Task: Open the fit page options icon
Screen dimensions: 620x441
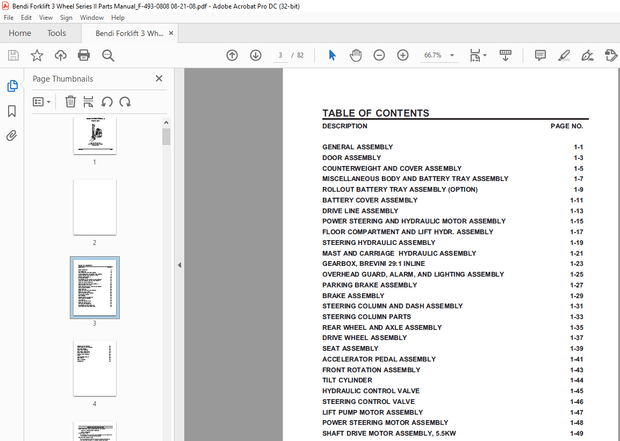Action: 478,55
